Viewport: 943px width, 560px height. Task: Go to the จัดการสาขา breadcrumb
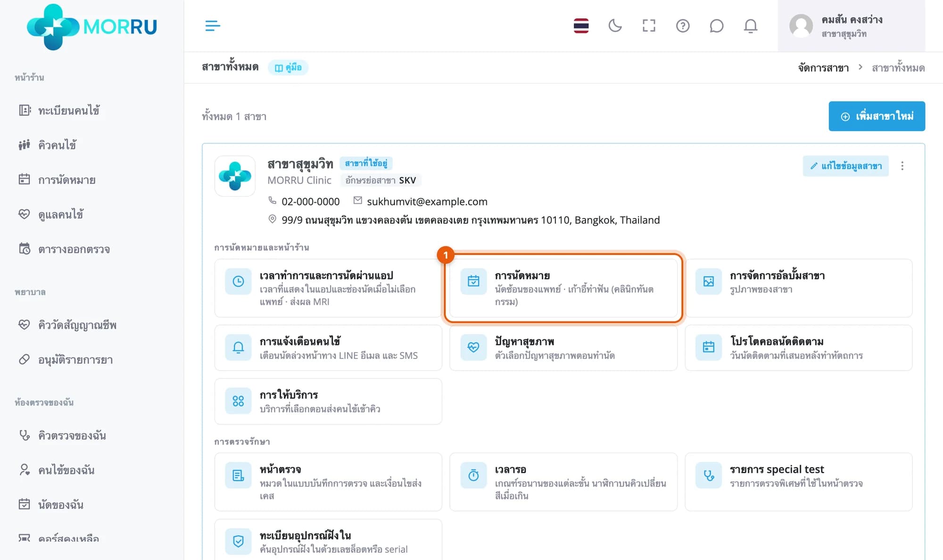[x=823, y=68]
